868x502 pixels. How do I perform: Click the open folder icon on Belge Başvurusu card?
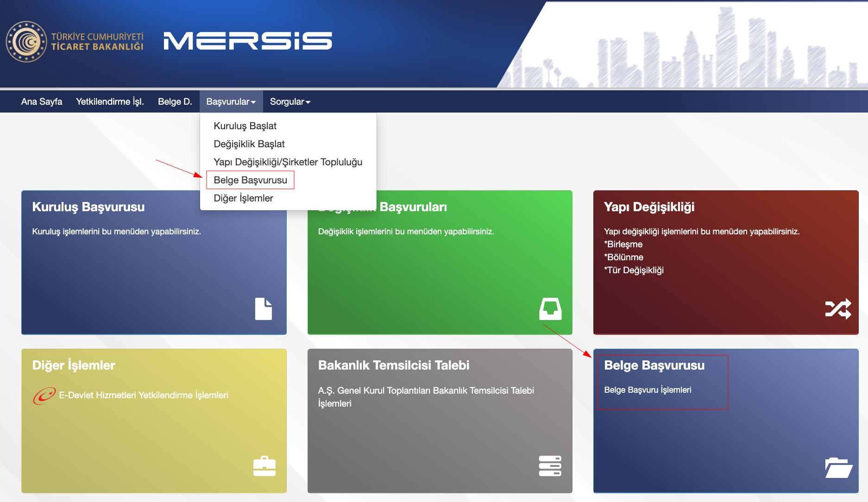[x=839, y=468]
